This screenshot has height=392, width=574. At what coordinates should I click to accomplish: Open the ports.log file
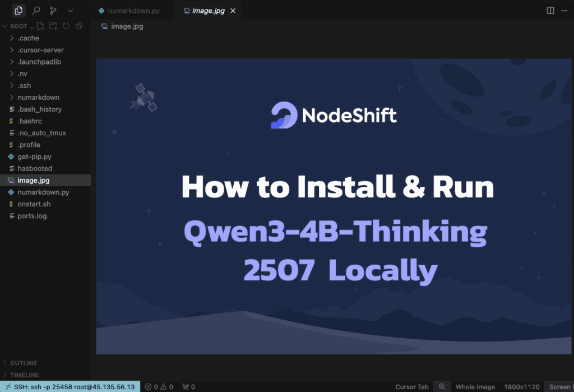point(45,216)
